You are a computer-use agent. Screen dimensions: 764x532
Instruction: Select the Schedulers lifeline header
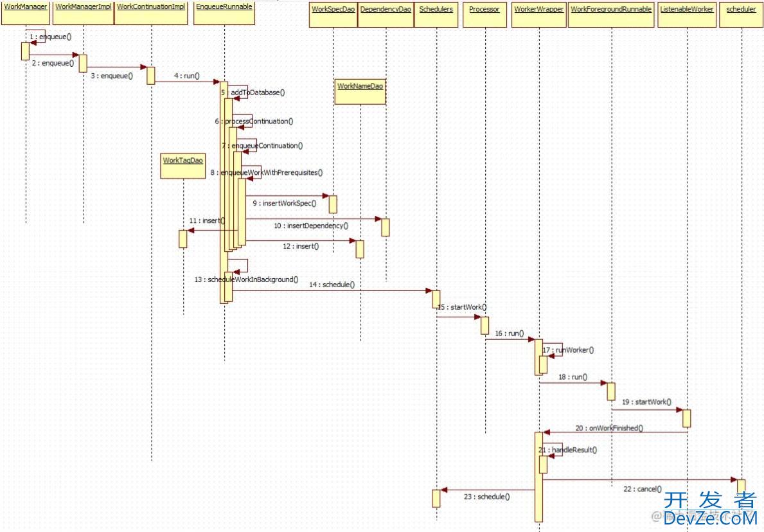[436, 15]
